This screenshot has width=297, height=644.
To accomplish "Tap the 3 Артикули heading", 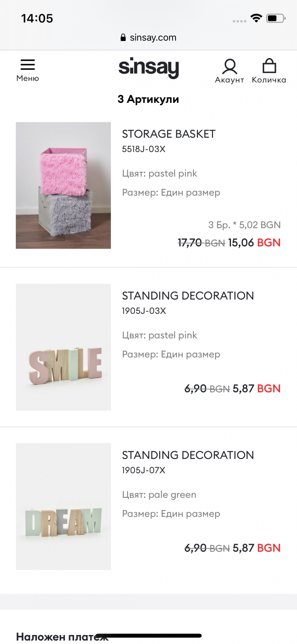I will coord(148,99).
